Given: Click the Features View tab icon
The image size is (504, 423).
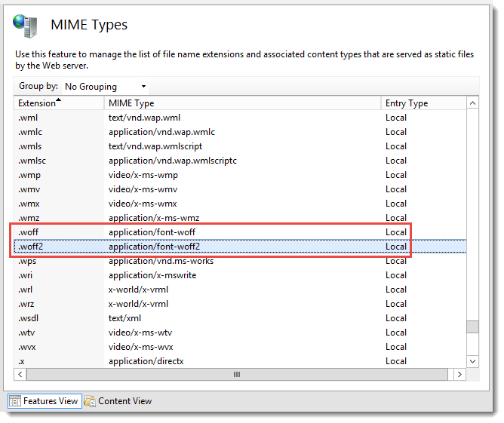Looking at the screenshot, I should coord(15,401).
